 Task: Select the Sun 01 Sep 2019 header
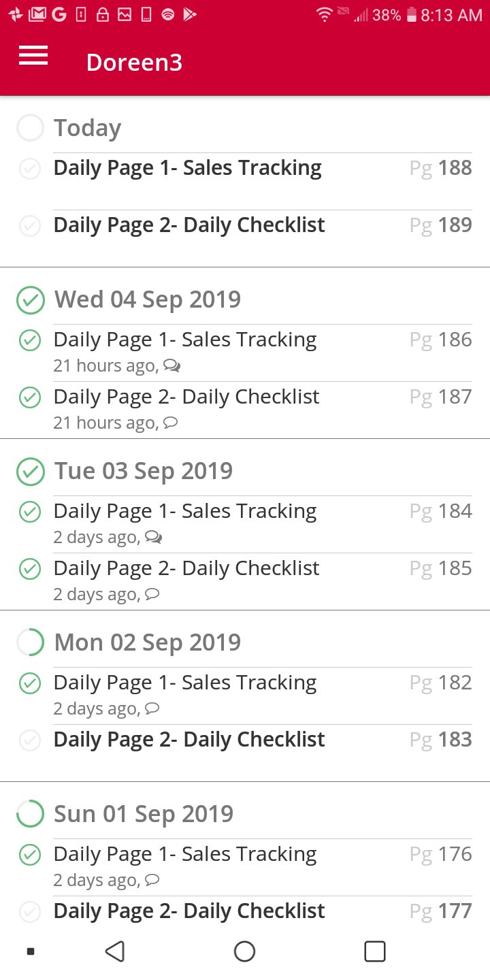tap(143, 814)
